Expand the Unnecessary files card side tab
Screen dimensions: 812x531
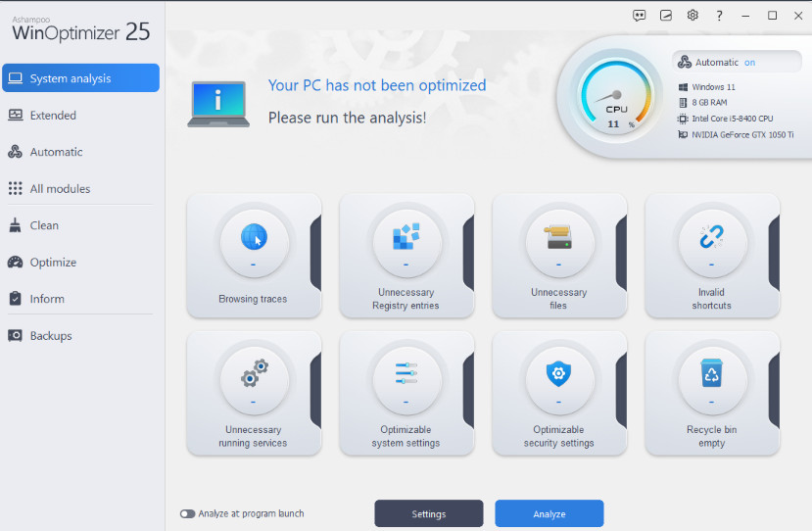coord(621,254)
